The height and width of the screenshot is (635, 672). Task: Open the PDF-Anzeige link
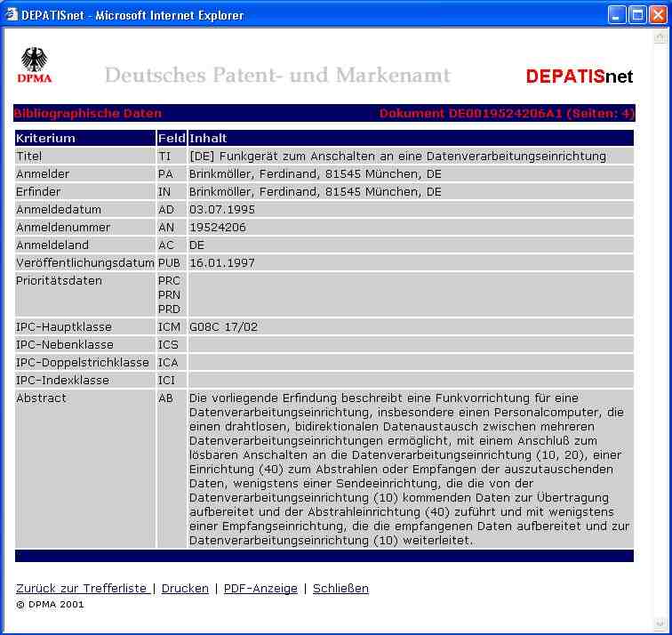[260, 589]
